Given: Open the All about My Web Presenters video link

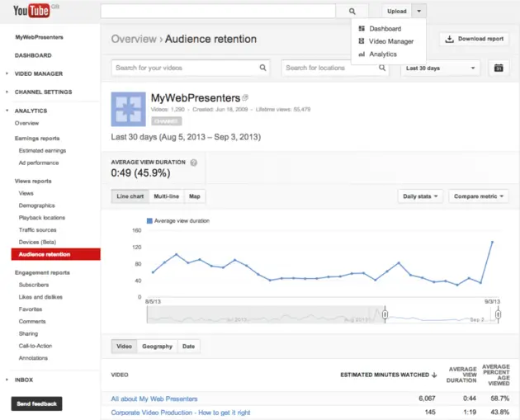Looking at the screenshot, I should click(154, 399).
